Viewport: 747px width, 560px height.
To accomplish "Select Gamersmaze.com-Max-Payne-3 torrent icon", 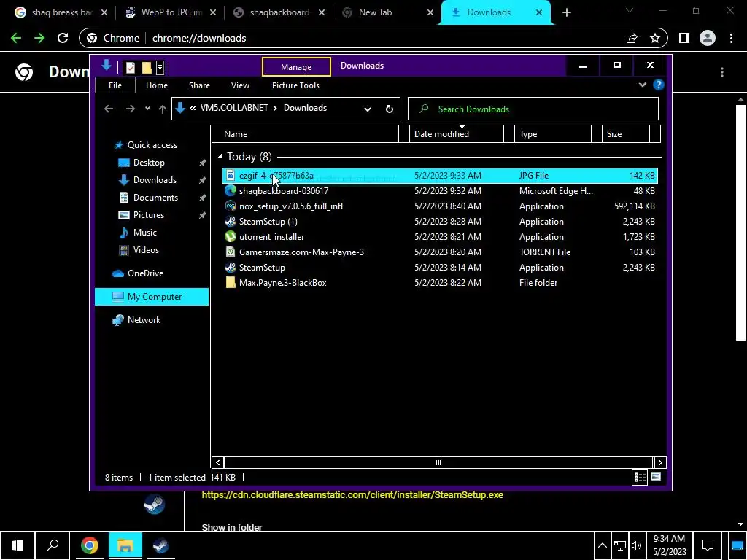I will pyautogui.click(x=230, y=252).
